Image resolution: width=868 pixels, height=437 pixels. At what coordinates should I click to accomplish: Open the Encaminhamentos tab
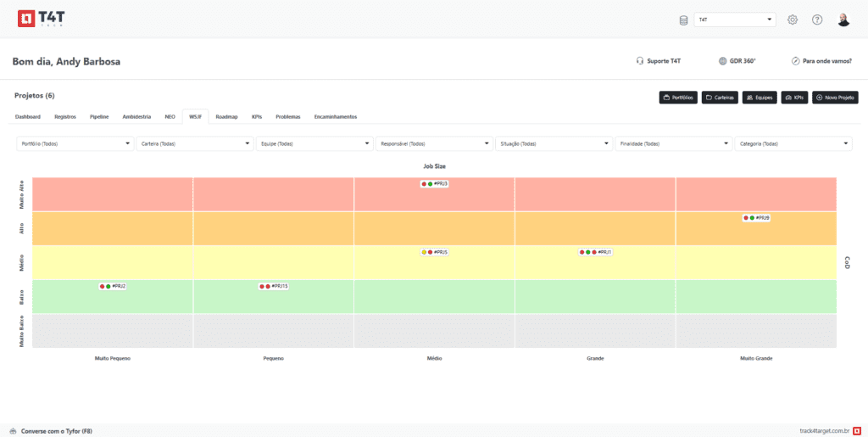336,116
